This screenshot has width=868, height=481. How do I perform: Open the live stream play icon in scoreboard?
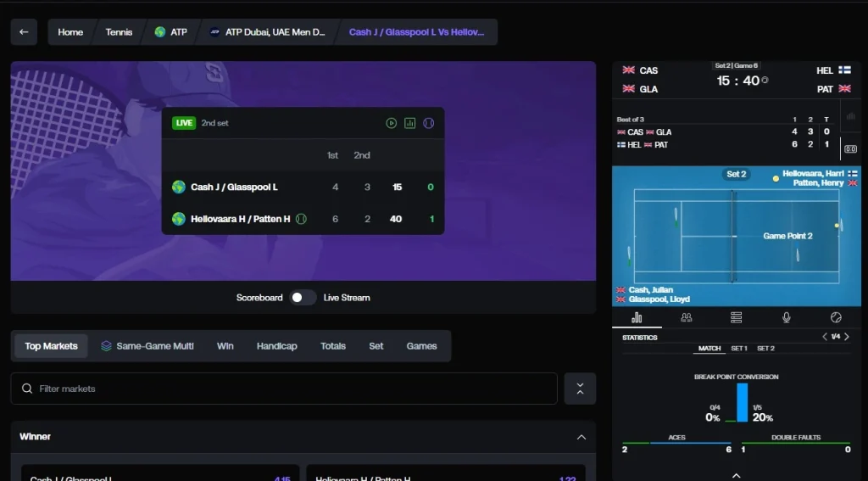click(392, 123)
